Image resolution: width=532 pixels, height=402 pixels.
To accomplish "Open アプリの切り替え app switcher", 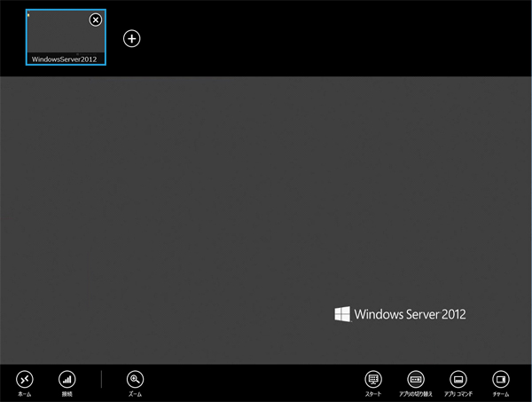I will 416,379.
